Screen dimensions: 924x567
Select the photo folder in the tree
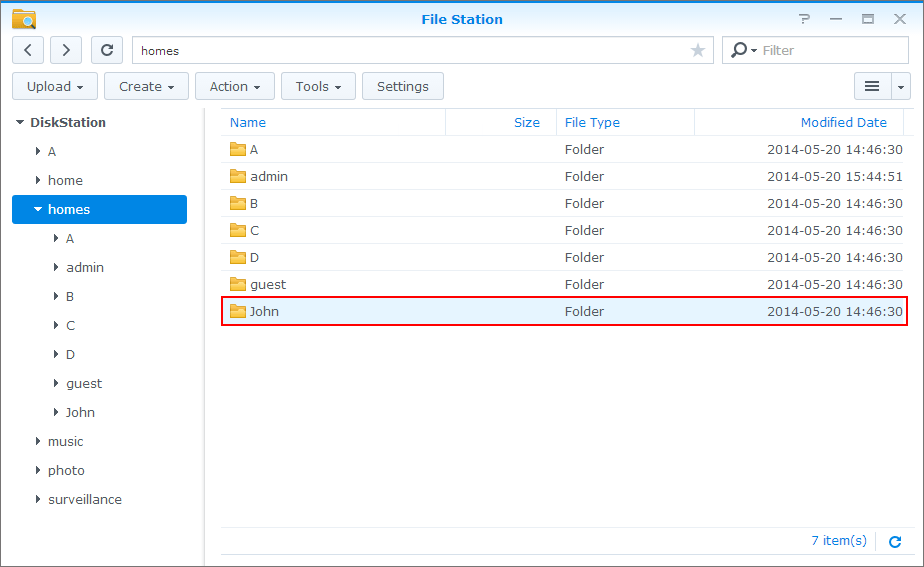coord(66,470)
